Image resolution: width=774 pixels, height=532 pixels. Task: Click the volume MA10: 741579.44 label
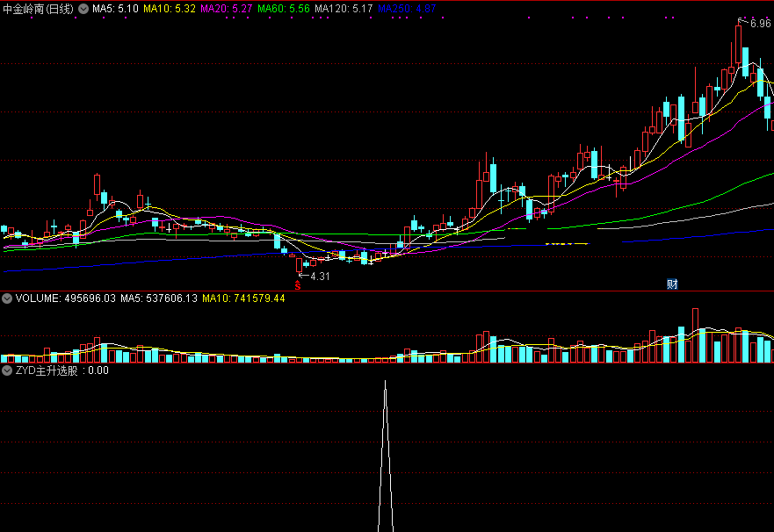click(x=244, y=298)
